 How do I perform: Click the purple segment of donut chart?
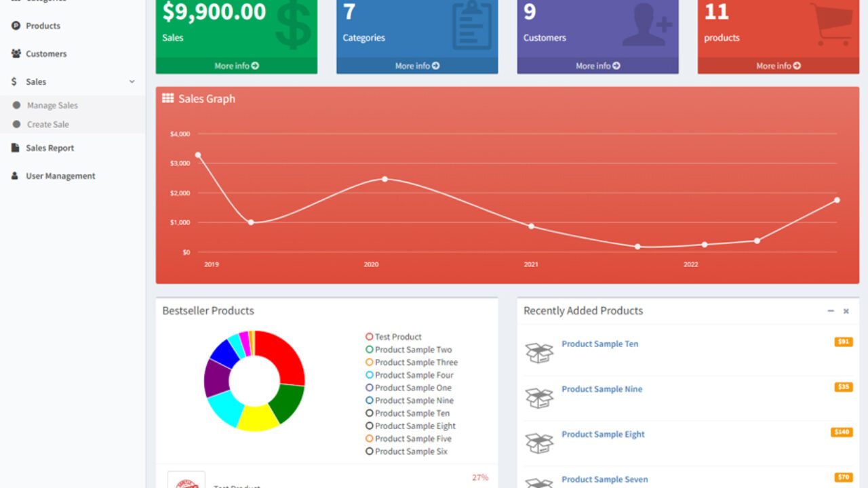click(216, 378)
